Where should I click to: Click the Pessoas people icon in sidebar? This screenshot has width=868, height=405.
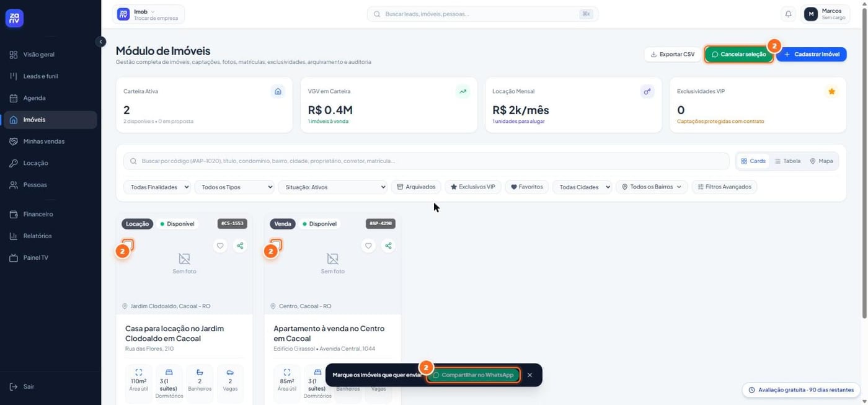pos(14,185)
